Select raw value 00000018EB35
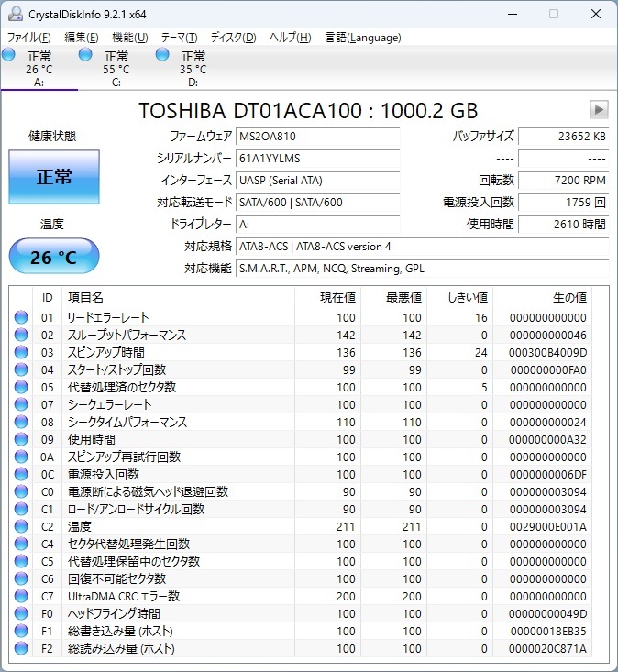Screen dimensions: 618x672 pos(548,631)
